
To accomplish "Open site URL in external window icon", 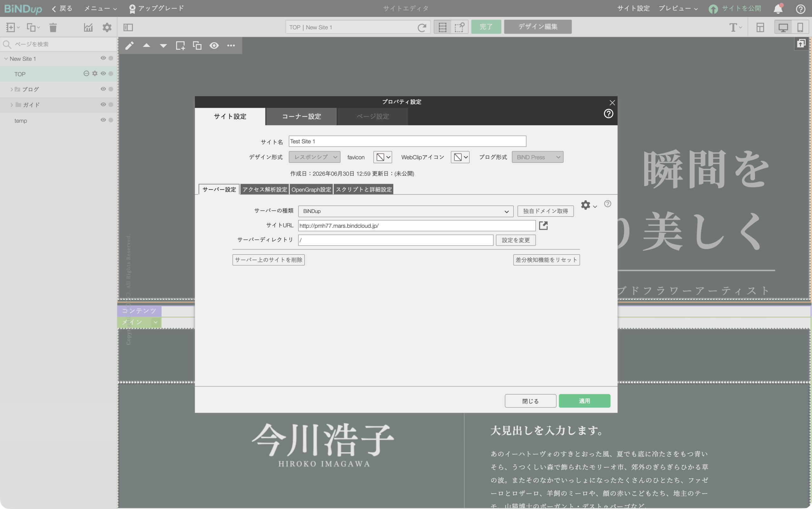I will pos(543,226).
